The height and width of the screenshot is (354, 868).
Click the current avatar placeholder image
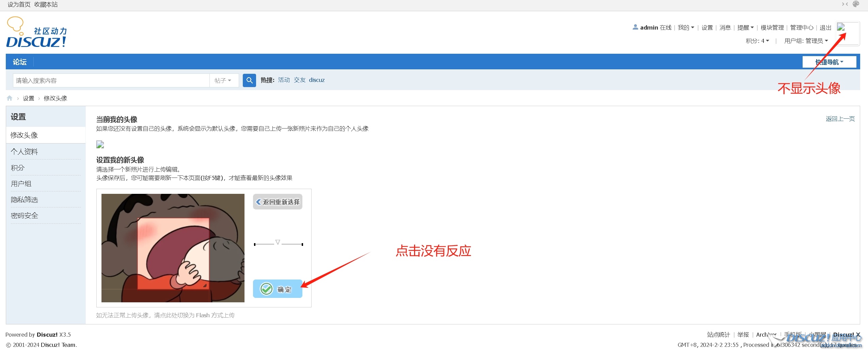[x=100, y=145]
